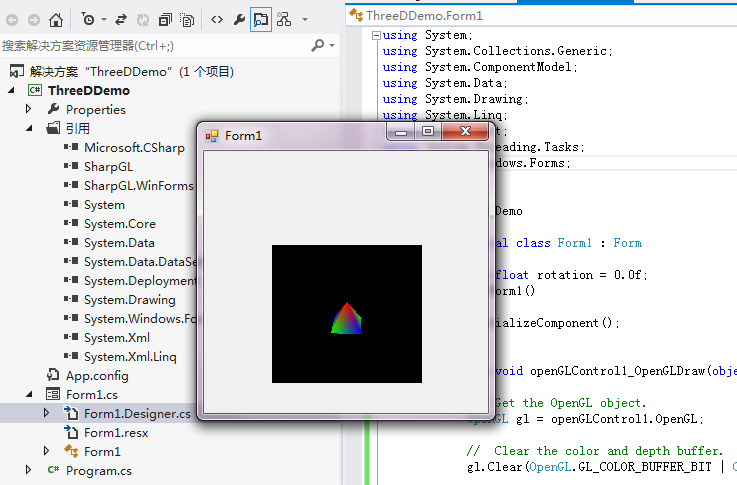This screenshot has width=737, height=485.
Task: Open the toolbar overflow options arrow
Action: pyautogui.click(x=305, y=20)
